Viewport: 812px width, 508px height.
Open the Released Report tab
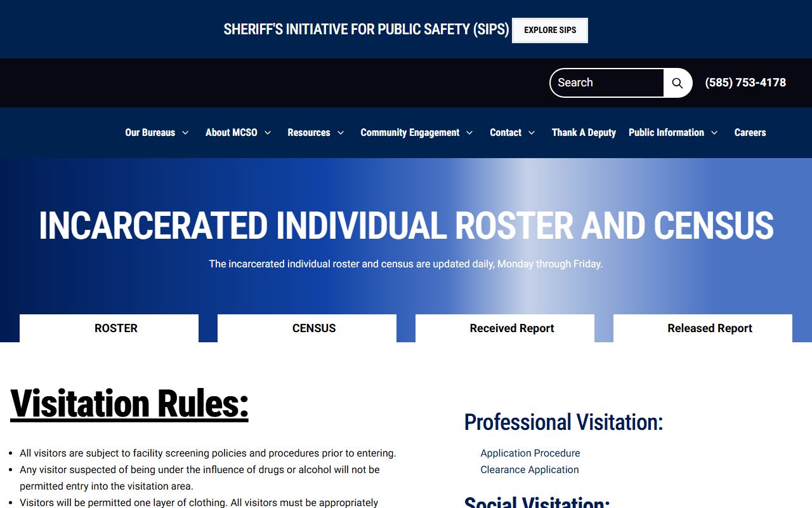tap(703, 328)
